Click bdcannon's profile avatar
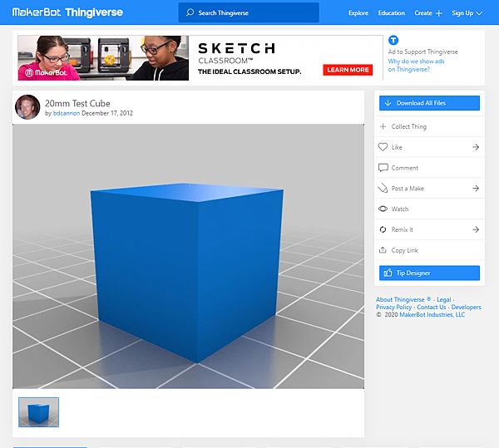This screenshot has width=499, height=448. tap(27, 107)
